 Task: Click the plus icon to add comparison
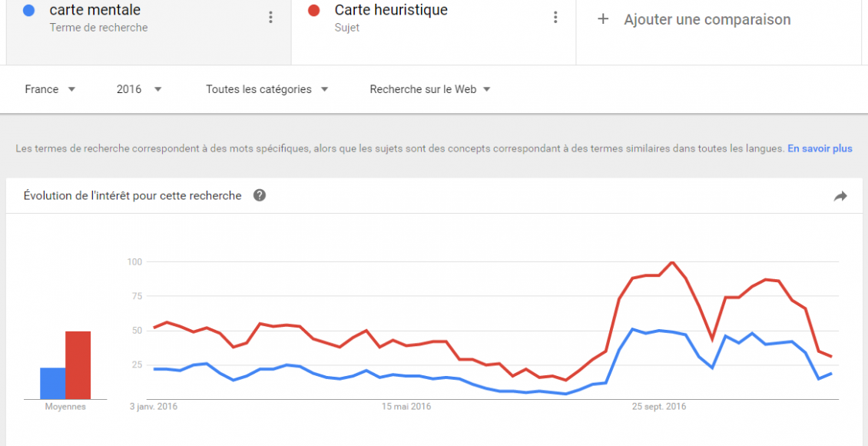pos(603,19)
